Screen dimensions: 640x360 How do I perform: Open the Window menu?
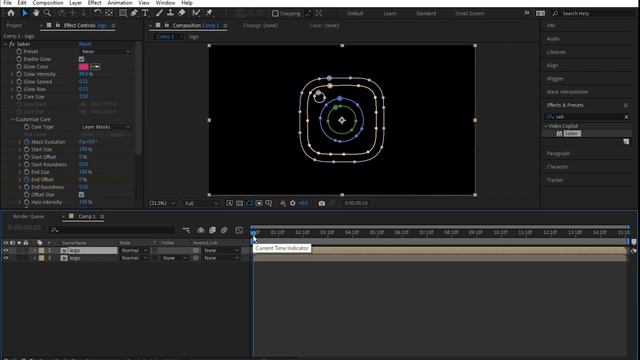[165, 3]
